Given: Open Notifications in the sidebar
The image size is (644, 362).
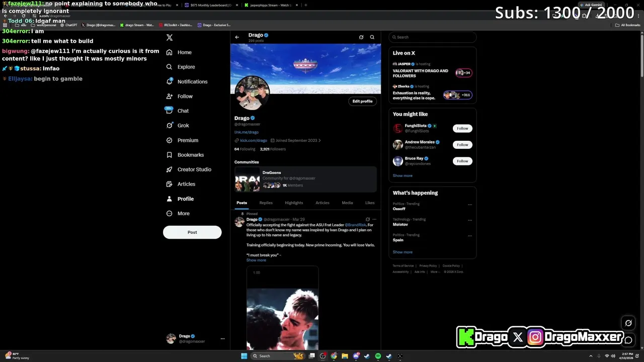Looking at the screenshot, I should pos(187,81).
